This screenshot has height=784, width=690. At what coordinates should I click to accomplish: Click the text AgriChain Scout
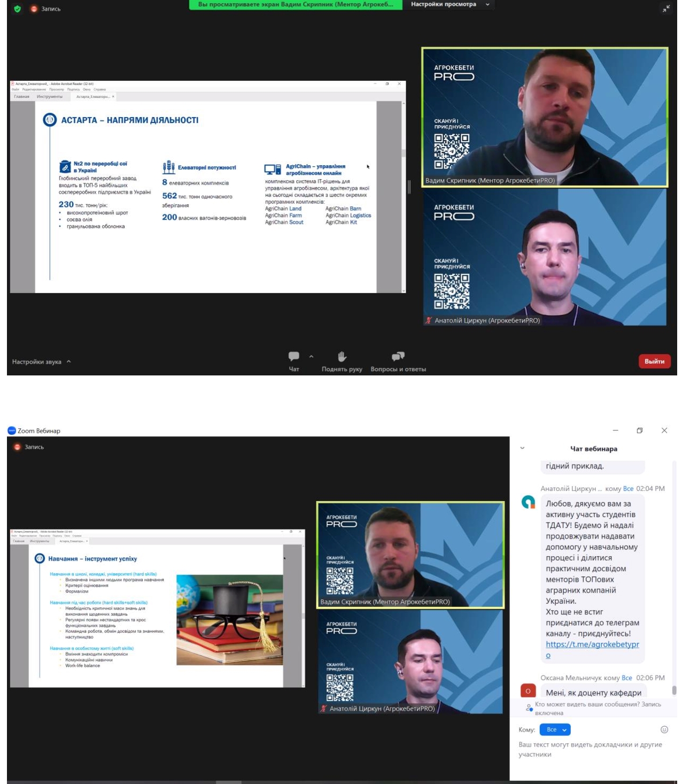(284, 222)
